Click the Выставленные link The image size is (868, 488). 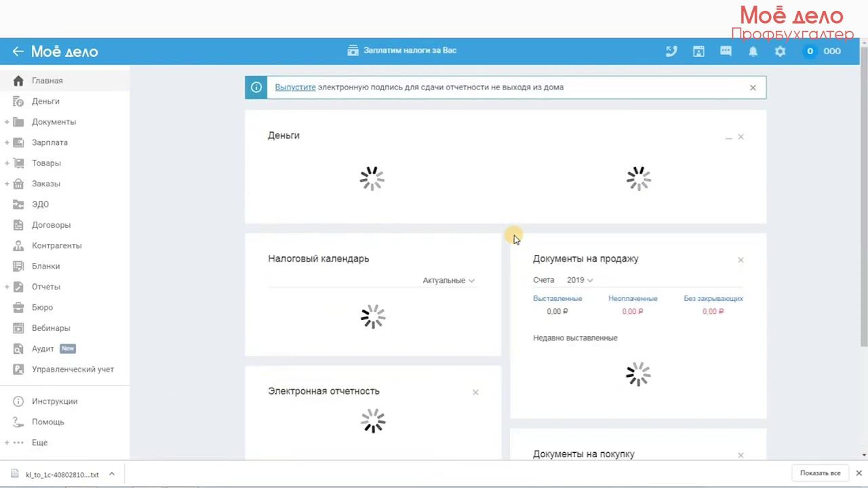pyautogui.click(x=557, y=298)
